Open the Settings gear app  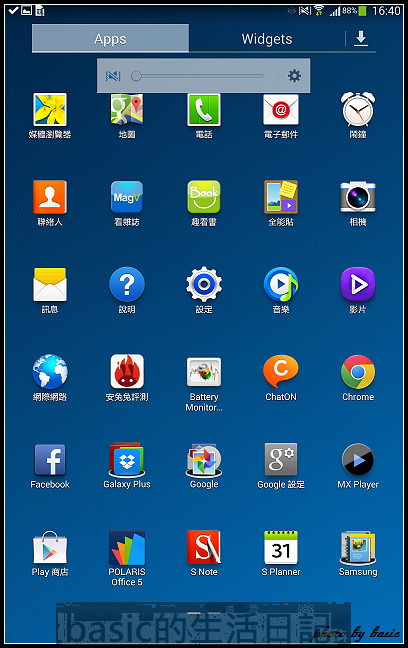[x=204, y=285]
